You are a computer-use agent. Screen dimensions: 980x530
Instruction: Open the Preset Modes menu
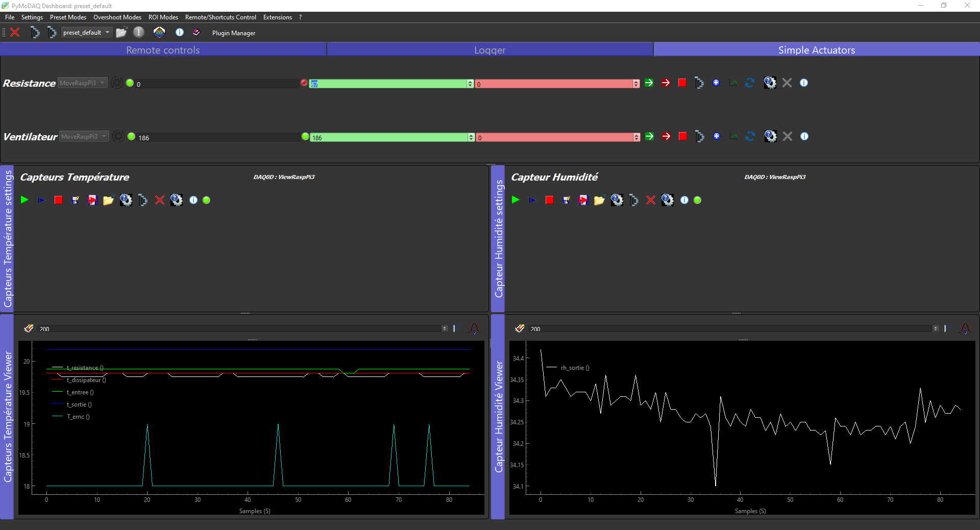(68, 17)
